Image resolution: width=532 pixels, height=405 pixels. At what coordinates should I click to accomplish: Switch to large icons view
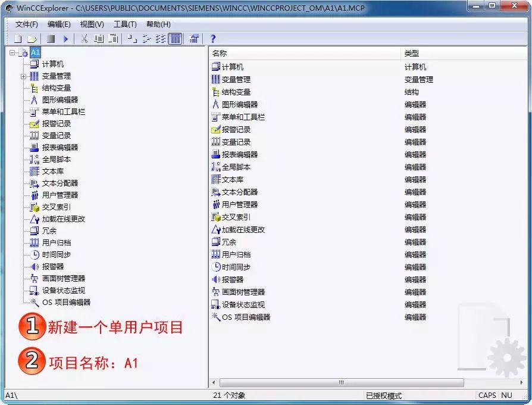click(x=132, y=39)
